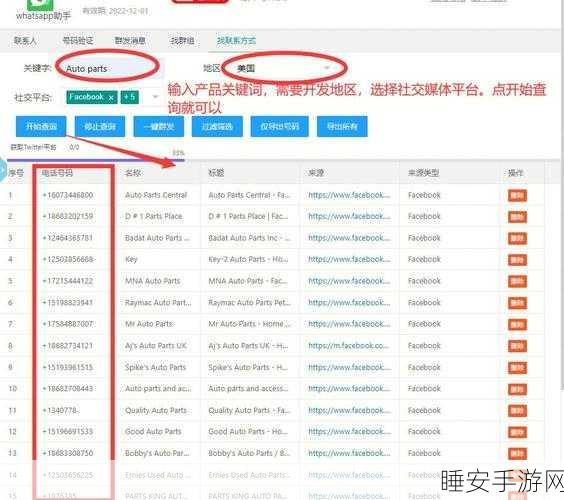The width and height of the screenshot is (564, 500).
Task: Delete row for Raymac Auto Parts
Action: point(517,303)
